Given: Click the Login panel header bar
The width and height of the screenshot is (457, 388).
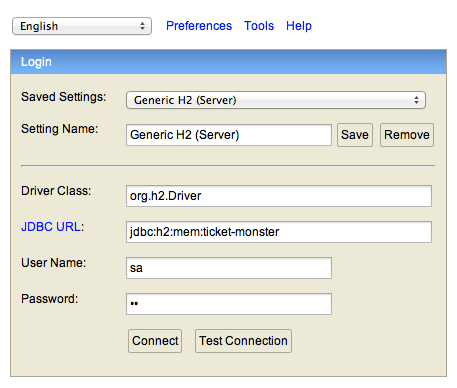Looking at the screenshot, I should pos(228,62).
